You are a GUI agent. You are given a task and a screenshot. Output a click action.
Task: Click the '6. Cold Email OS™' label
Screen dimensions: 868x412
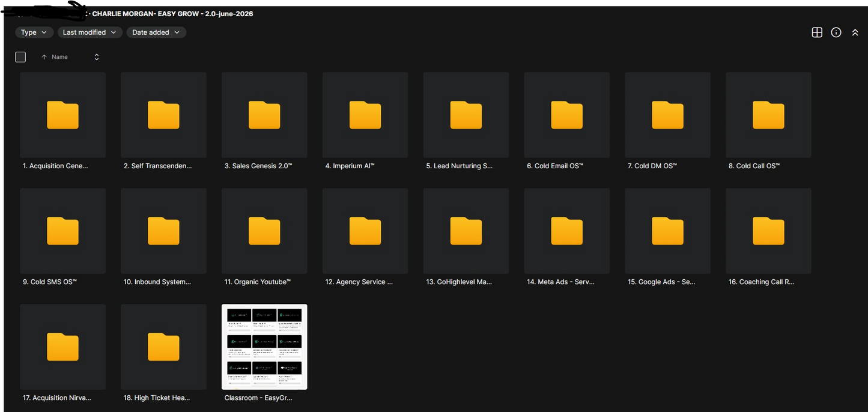point(555,166)
